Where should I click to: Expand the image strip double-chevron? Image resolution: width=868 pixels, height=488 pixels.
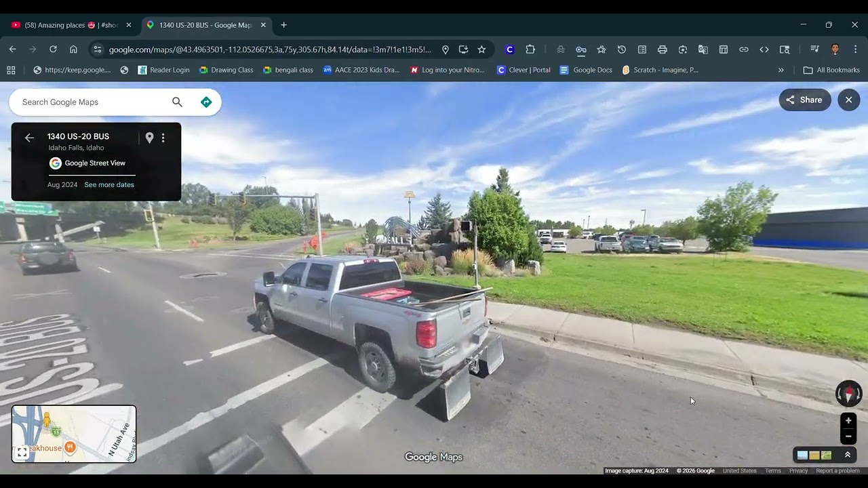(847, 455)
